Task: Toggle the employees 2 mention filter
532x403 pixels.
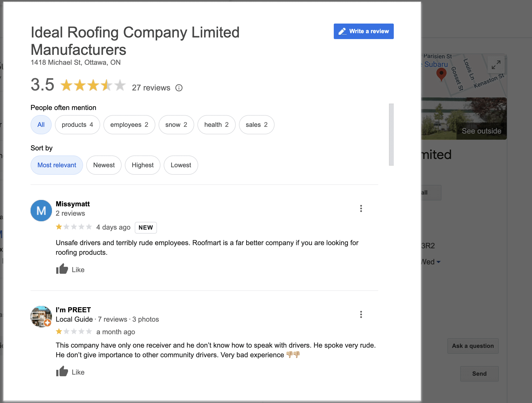Action: [129, 124]
